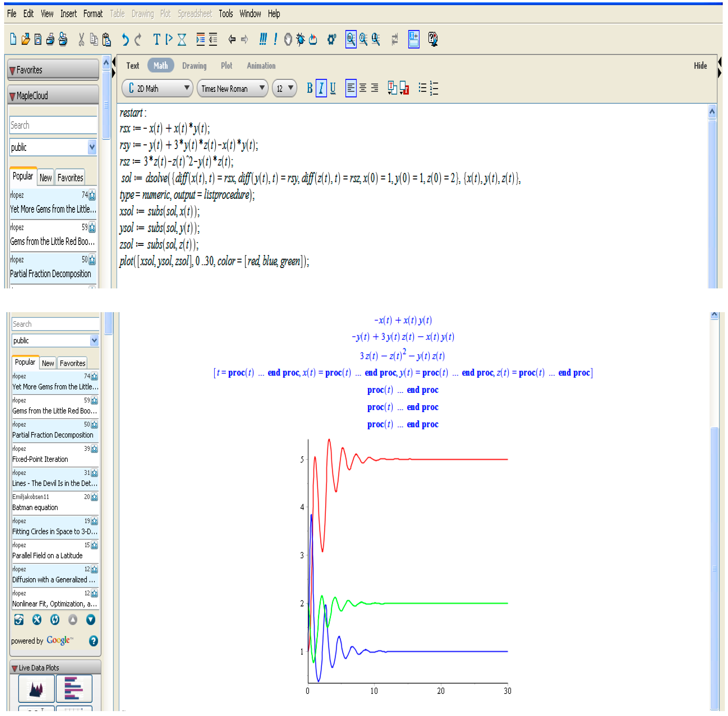Click the Restart Maple server icon

point(313,39)
